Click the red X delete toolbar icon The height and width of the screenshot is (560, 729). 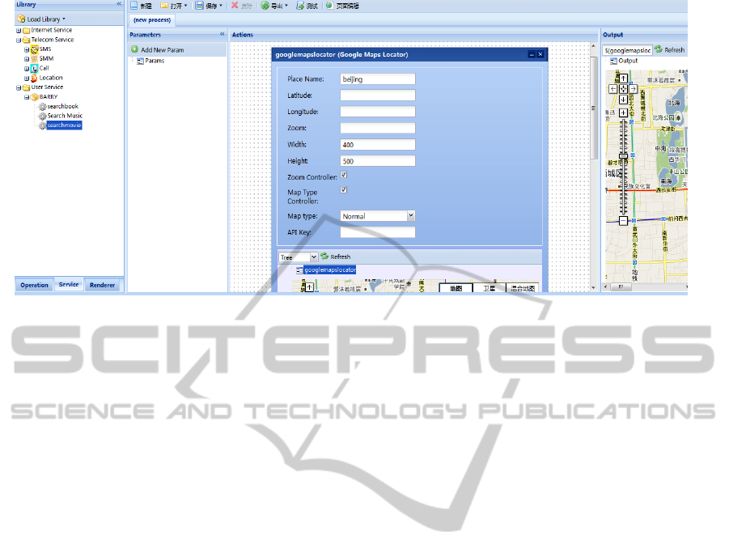235,6
